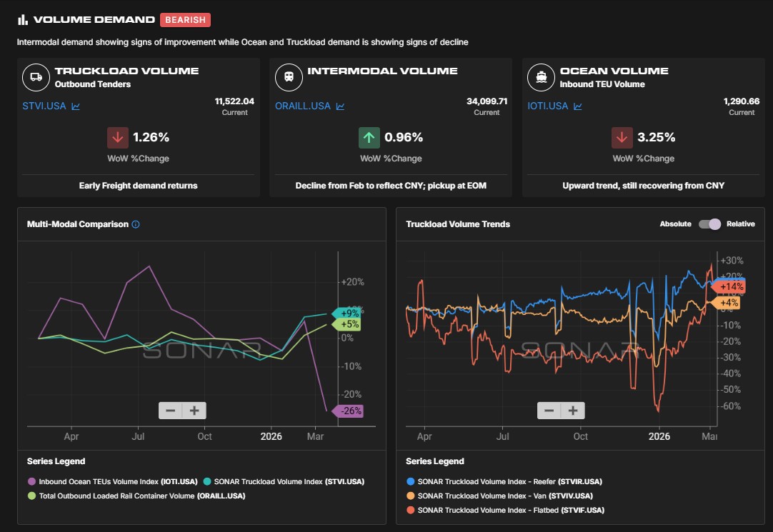The image size is (773, 532).
Task: Toggle Inbound Ocean TEUs Volume Index legend series
Action: [113, 482]
